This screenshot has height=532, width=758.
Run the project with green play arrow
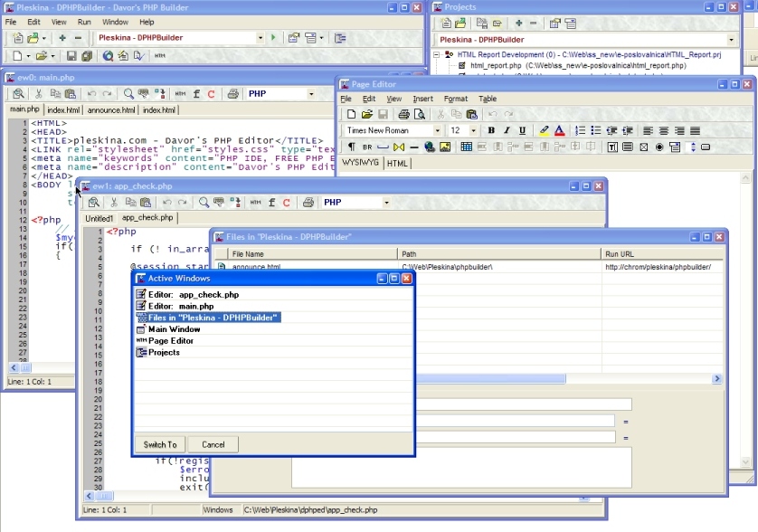tap(273, 38)
